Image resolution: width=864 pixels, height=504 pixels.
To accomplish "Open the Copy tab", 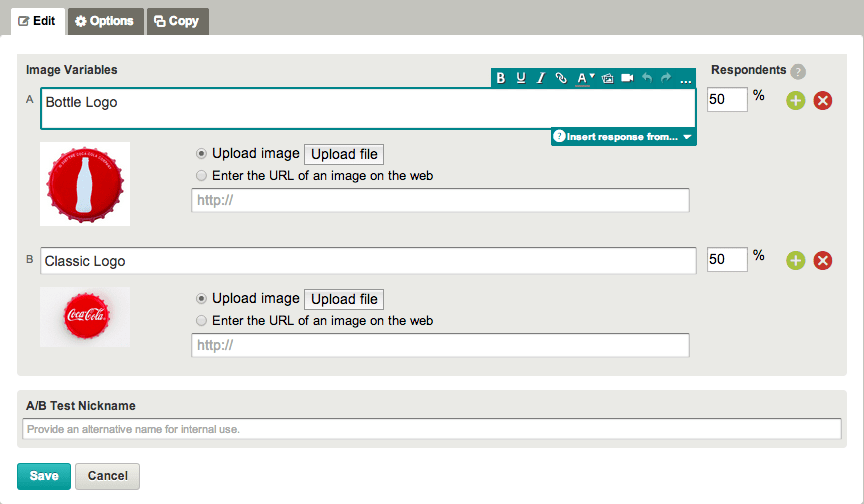I will click(177, 21).
